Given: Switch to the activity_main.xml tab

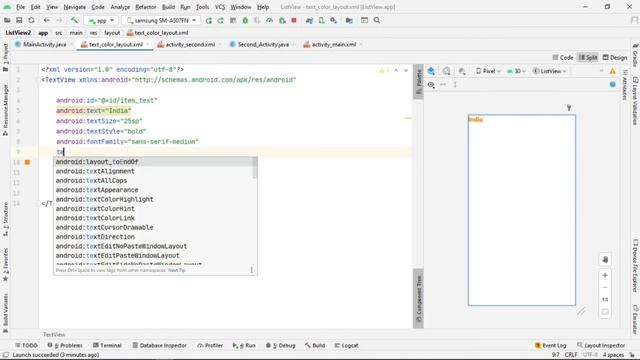Looking at the screenshot, I should tap(333, 44).
